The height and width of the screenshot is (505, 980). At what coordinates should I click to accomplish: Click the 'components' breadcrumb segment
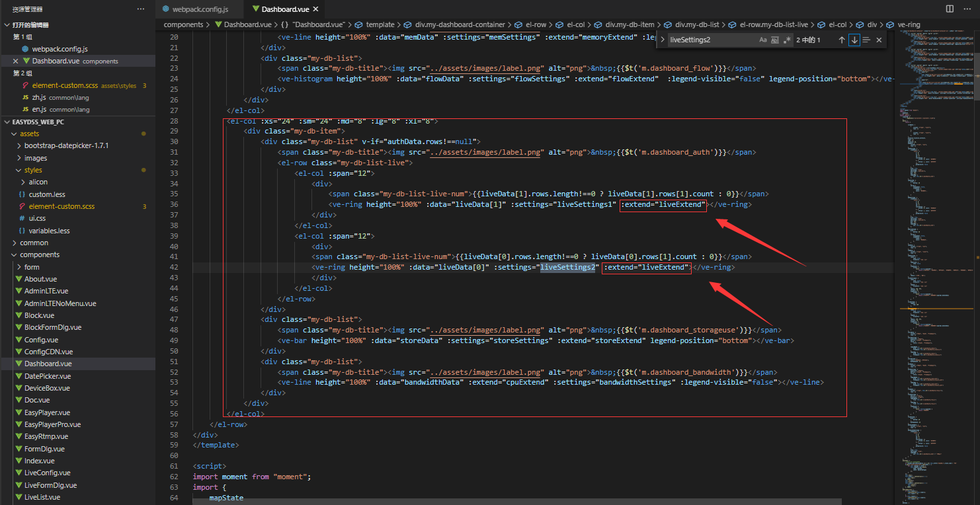(183, 24)
